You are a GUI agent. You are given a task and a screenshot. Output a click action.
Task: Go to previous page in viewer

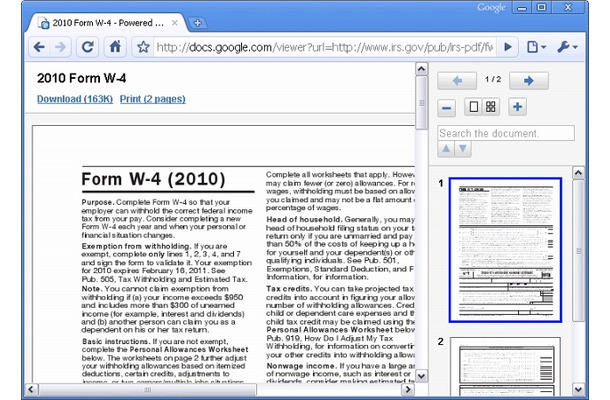pos(457,81)
